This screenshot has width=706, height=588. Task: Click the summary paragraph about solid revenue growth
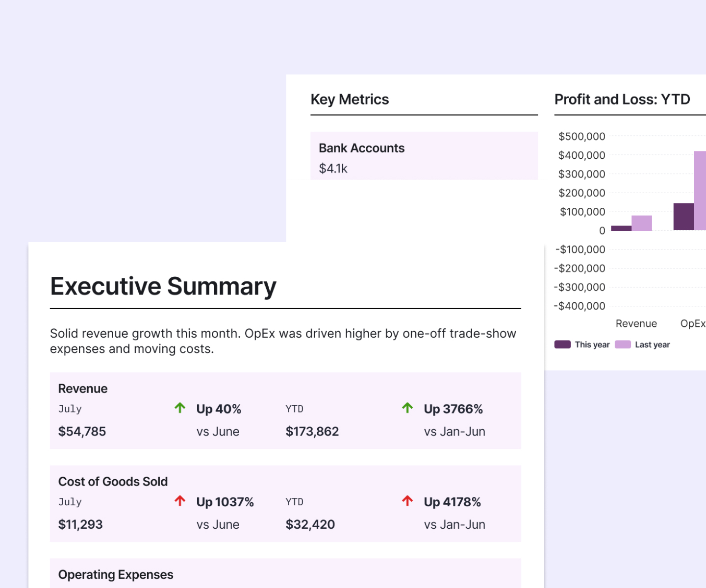tap(283, 341)
